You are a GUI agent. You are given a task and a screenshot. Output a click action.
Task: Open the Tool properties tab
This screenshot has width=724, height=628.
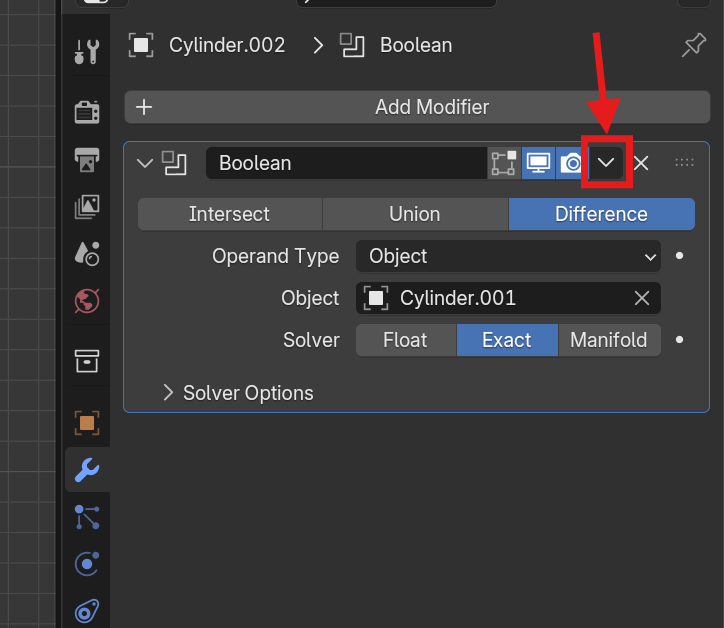coord(87,51)
